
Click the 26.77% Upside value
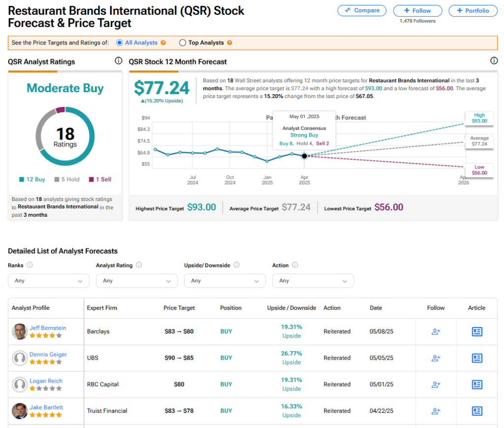coord(291,358)
